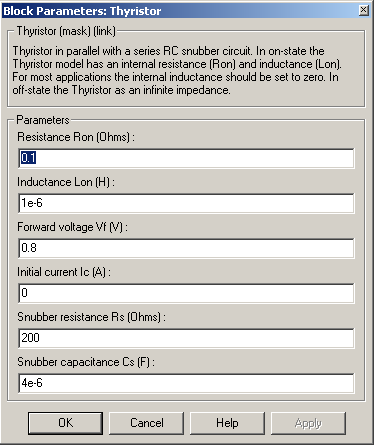The height and width of the screenshot is (445, 374).
Task: Click the Thyristor description text
Action: (177, 70)
